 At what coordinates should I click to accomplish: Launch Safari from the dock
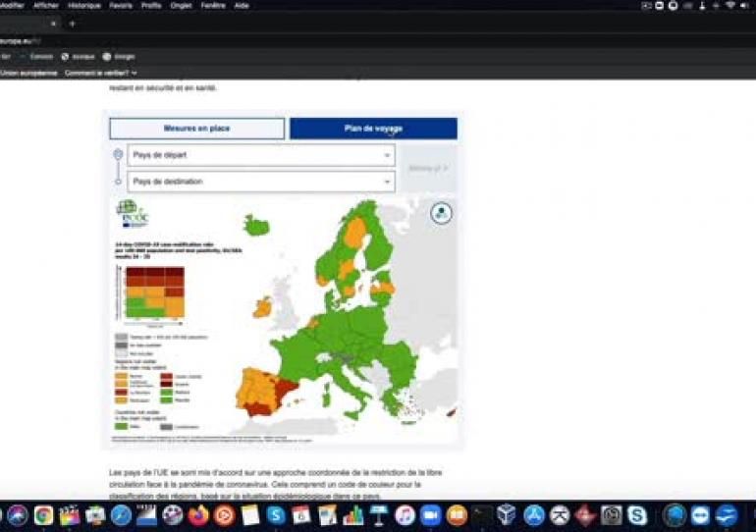click(x=121, y=515)
